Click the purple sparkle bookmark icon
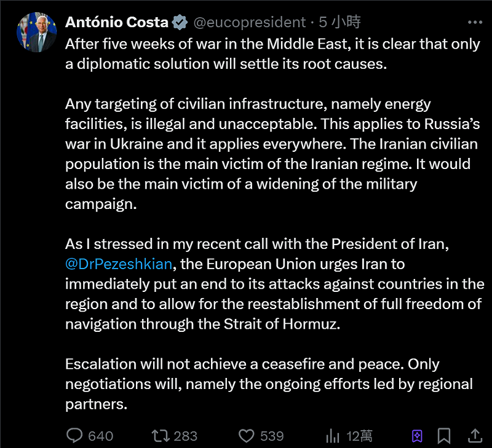This screenshot has width=492, height=448. [417, 436]
